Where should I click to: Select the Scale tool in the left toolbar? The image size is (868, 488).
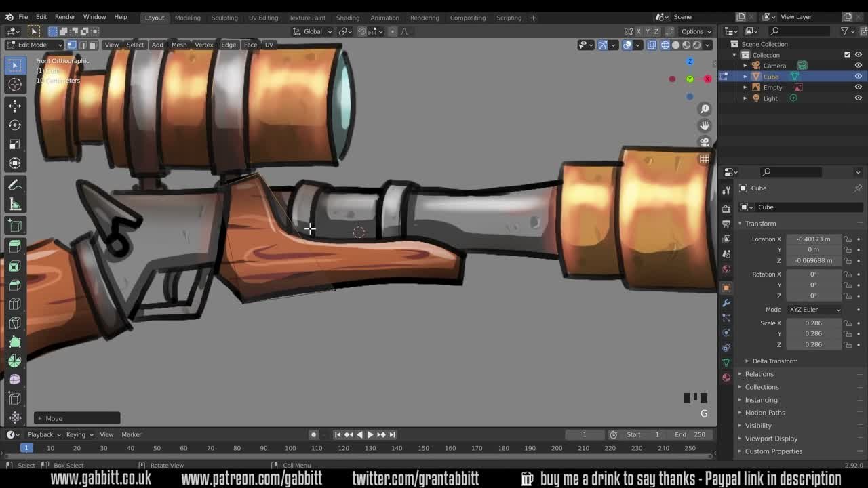(15, 144)
